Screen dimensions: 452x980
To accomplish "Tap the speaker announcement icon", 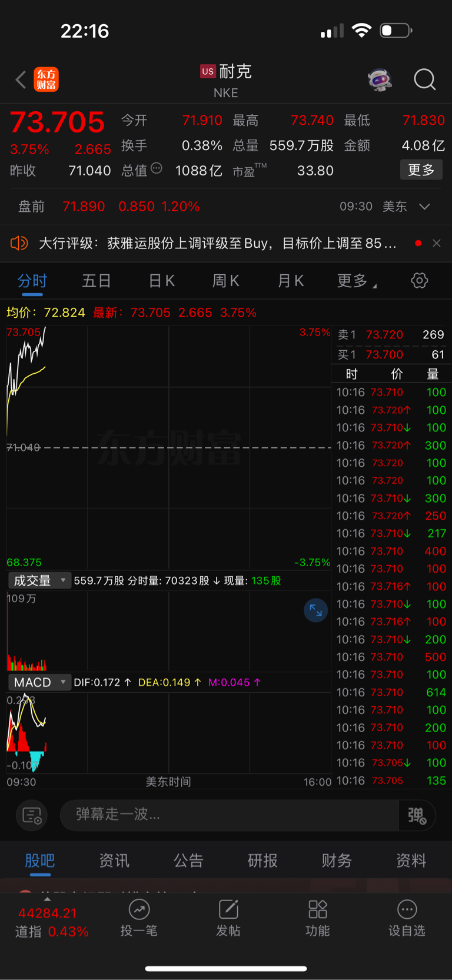I will [19, 243].
